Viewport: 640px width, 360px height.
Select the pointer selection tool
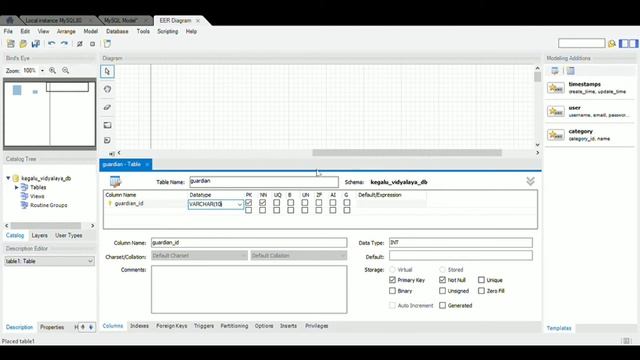pos(107,71)
